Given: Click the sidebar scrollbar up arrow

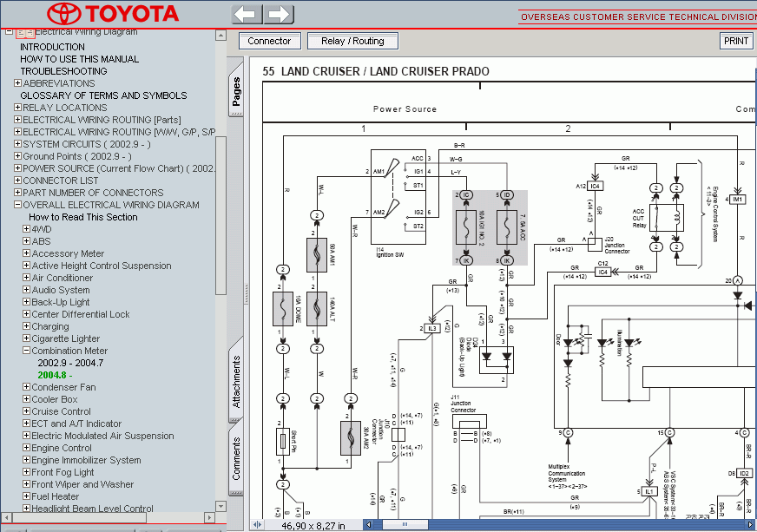Looking at the screenshot, I should [x=221, y=34].
